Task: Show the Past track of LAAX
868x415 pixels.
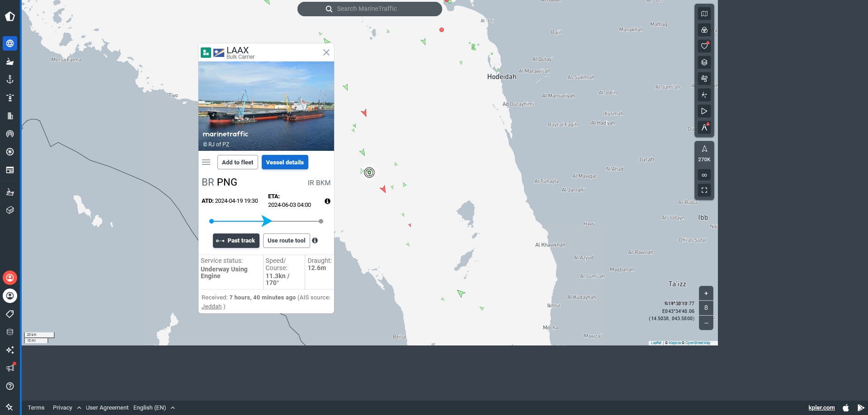Action: click(236, 241)
